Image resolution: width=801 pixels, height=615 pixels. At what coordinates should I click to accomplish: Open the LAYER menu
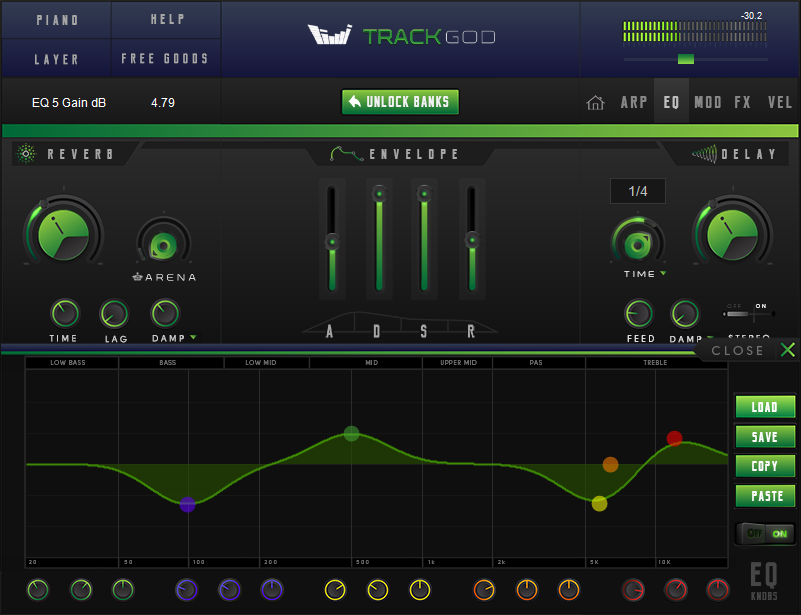(x=57, y=59)
